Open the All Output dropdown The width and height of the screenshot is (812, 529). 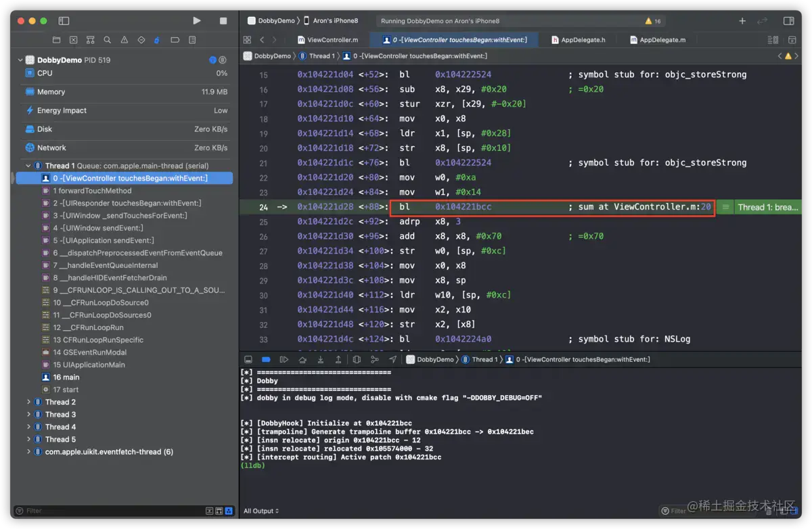261,511
